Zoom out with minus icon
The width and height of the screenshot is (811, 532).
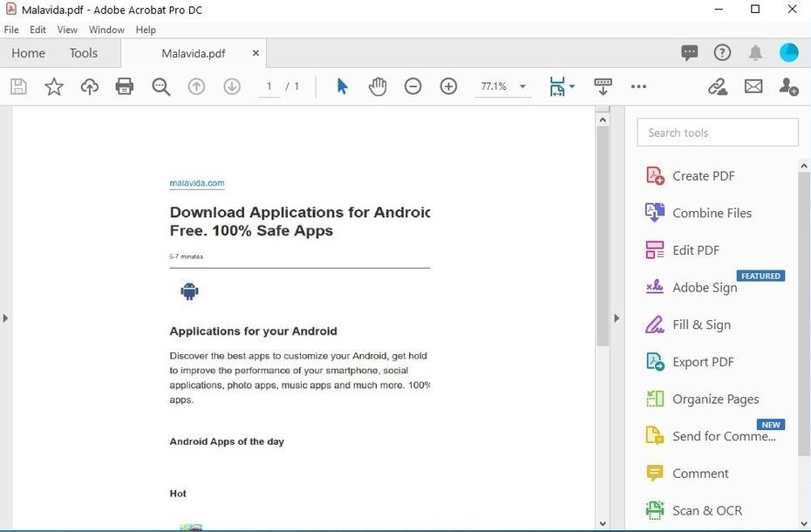click(x=412, y=86)
